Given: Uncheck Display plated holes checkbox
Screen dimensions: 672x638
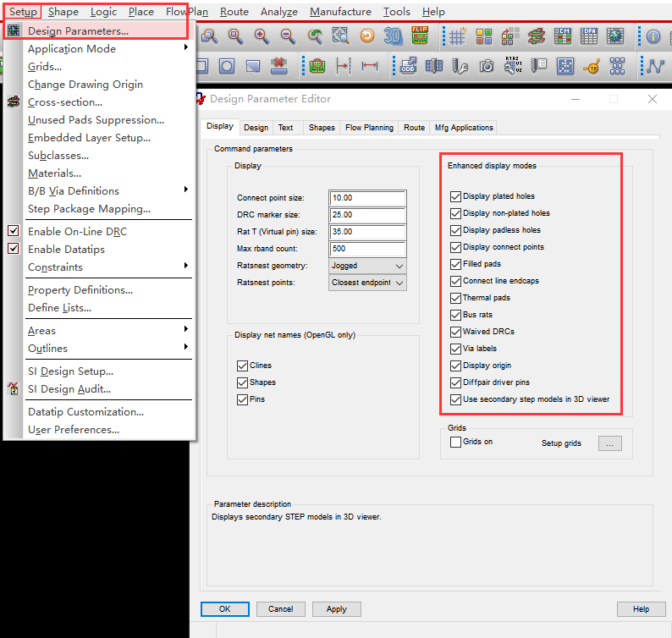Looking at the screenshot, I should [456, 196].
